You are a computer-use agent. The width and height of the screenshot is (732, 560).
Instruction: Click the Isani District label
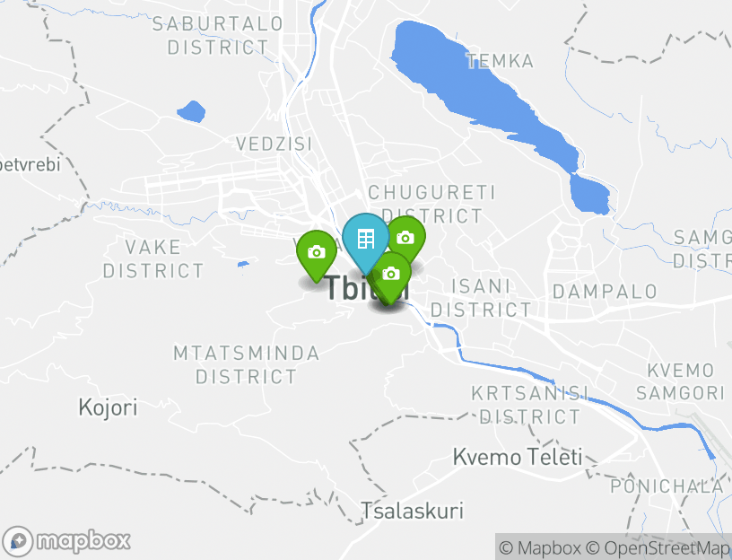481,298
